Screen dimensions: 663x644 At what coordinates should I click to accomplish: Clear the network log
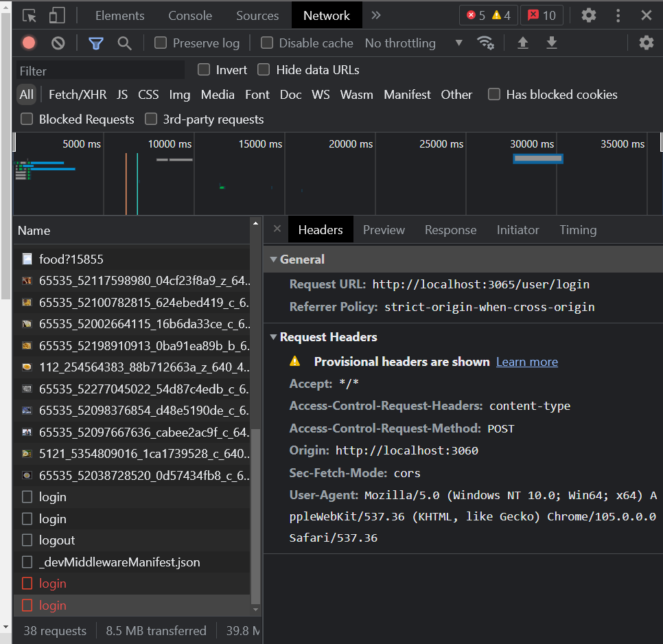(x=58, y=43)
